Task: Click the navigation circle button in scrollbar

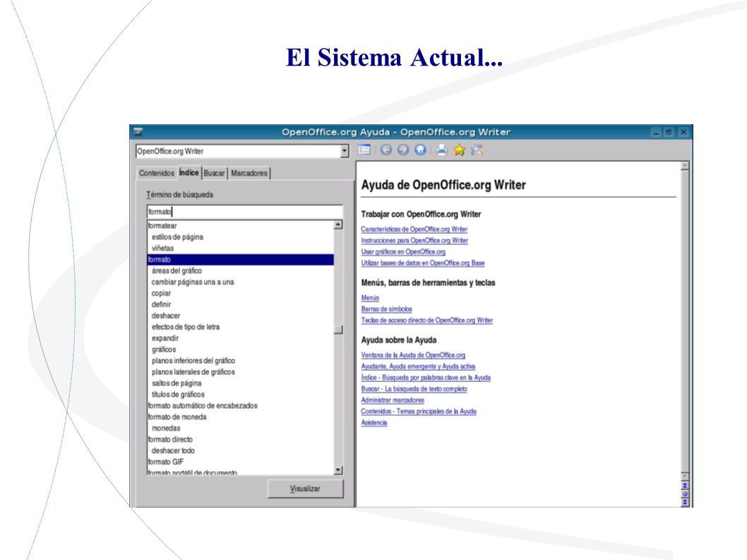Action: [685, 494]
